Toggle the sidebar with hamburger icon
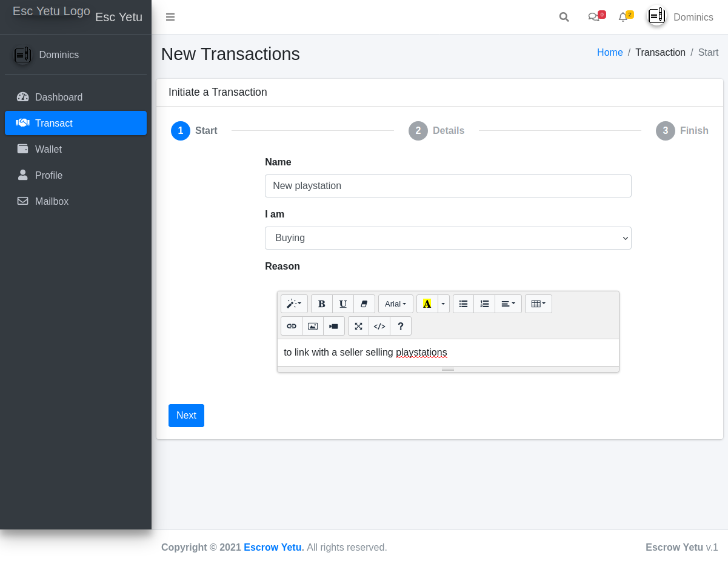Viewport: 728px width, 564px height. 170,17
